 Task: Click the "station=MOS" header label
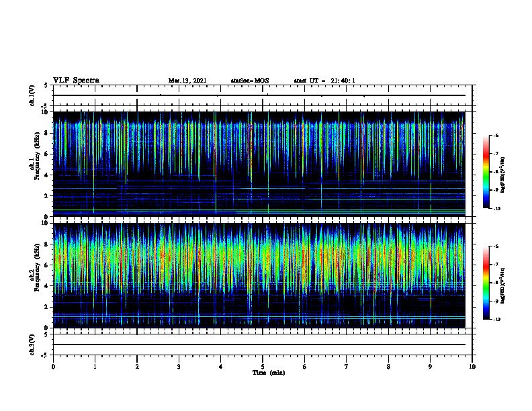[x=250, y=81]
